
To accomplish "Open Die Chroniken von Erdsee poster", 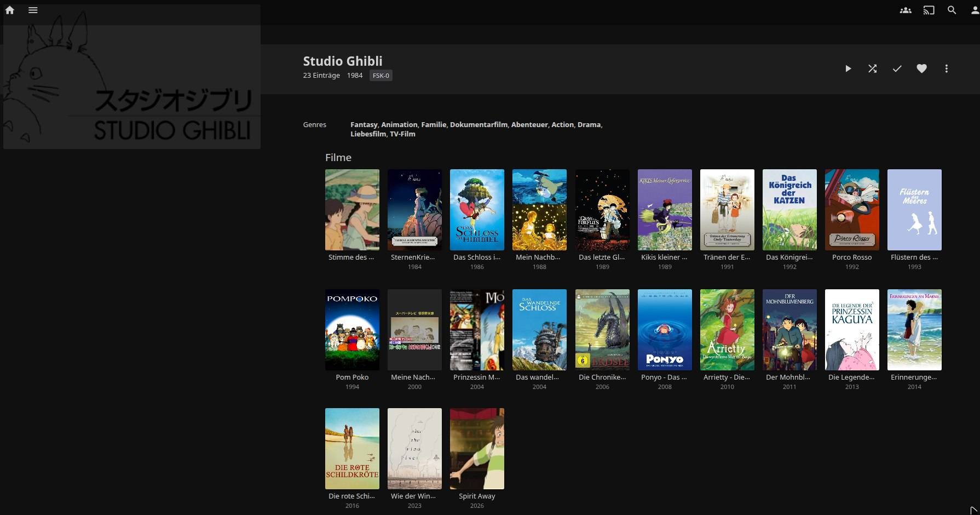I will [x=602, y=330].
